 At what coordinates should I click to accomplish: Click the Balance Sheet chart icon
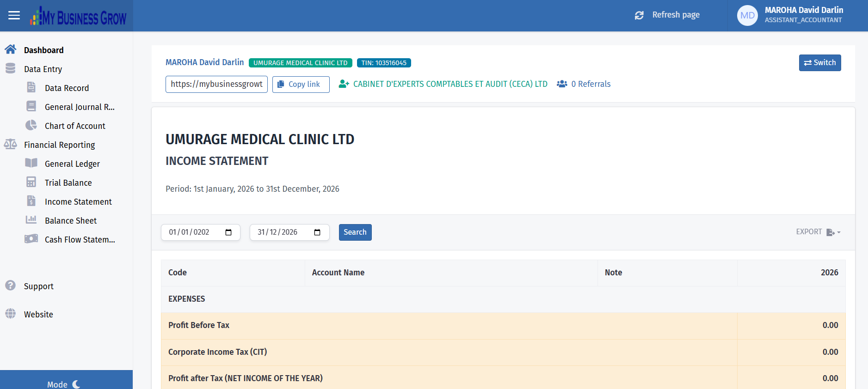pos(31,220)
